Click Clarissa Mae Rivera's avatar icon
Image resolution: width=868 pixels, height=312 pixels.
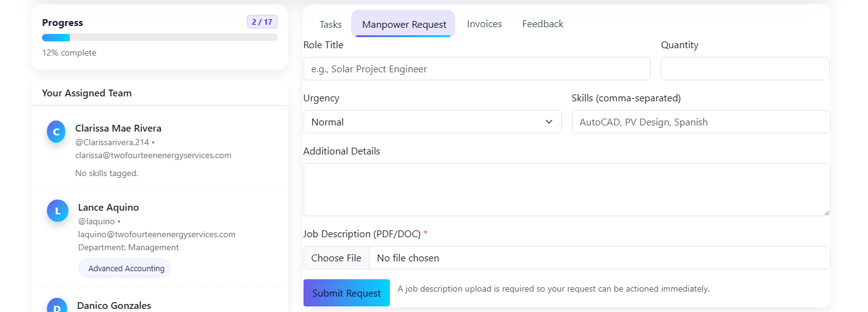click(56, 132)
